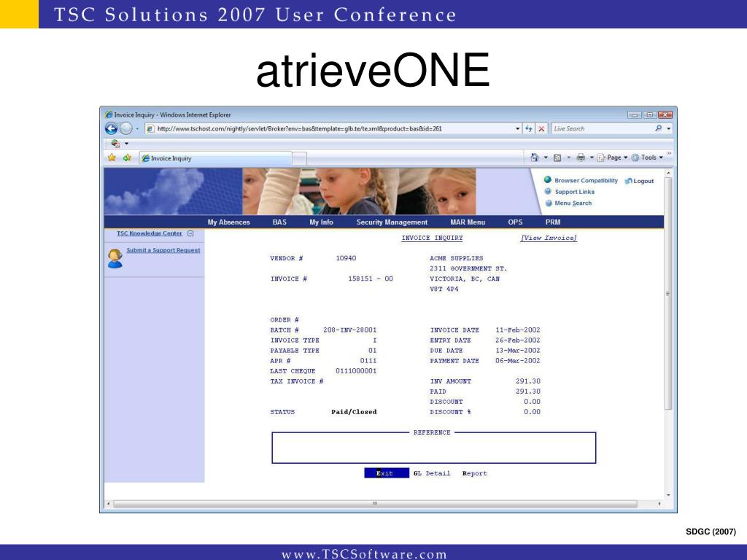The image size is (747, 560).
Task: Click the scroll down arrow
Action: [x=668, y=495]
